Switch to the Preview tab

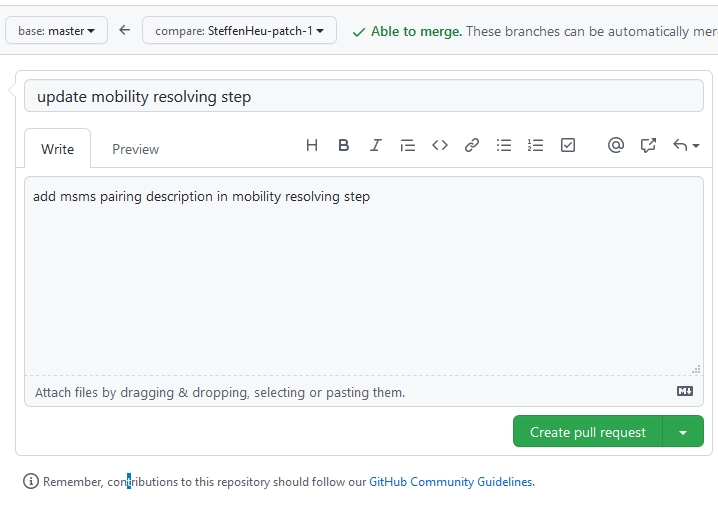click(136, 149)
